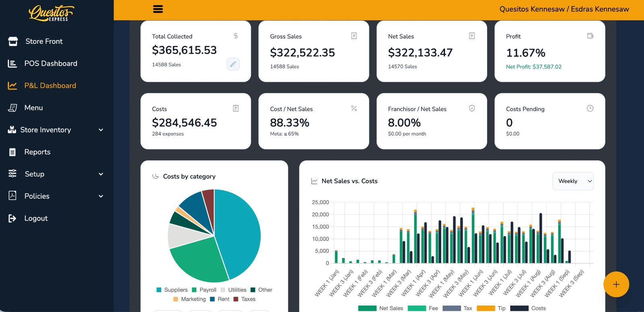Click the wallet icon on Profit card
The image size is (644, 312).
coord(590,36)
